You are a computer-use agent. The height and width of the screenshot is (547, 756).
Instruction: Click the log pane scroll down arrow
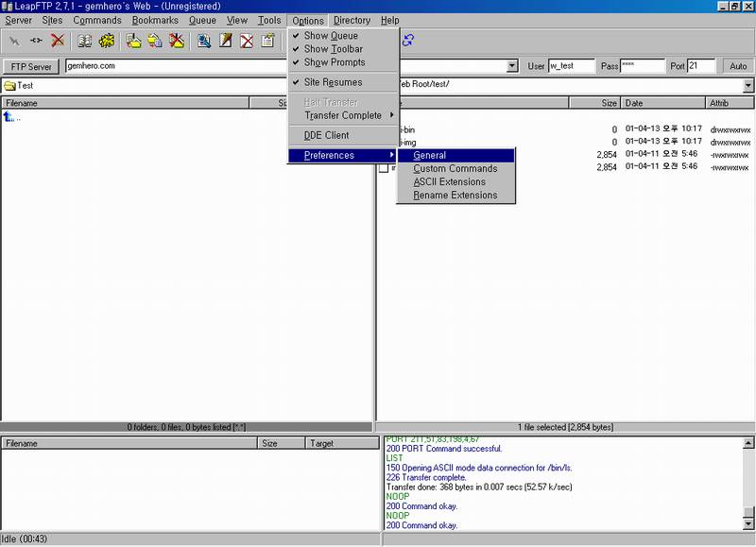(748, 523)
